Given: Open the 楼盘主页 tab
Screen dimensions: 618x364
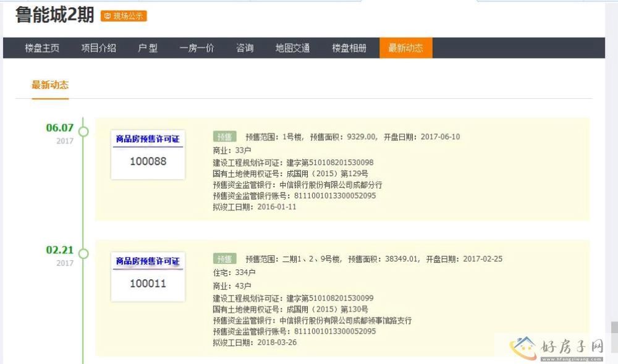Looking at the screenshot, I should click(42, 48).
